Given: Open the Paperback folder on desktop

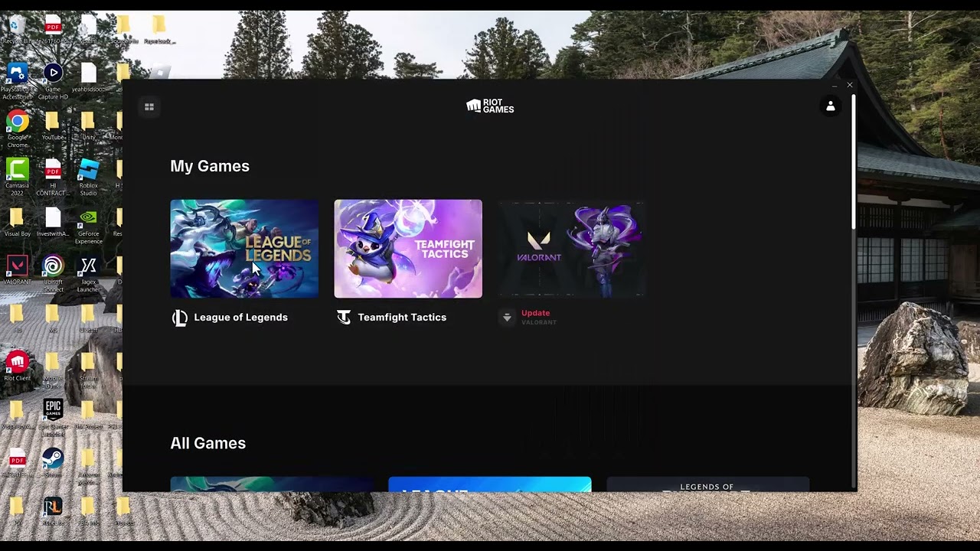Looking at the screenshot, I should [x=159, y=31].
